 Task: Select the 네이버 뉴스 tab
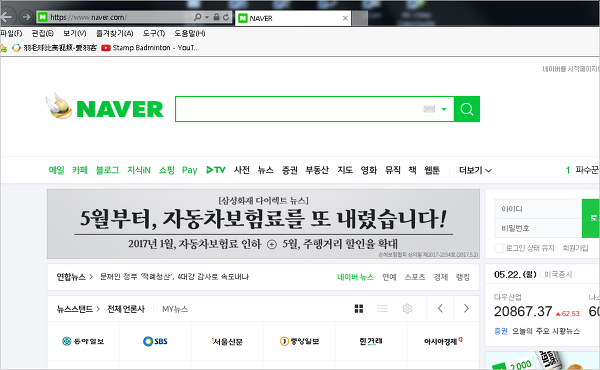pos(355,277)
